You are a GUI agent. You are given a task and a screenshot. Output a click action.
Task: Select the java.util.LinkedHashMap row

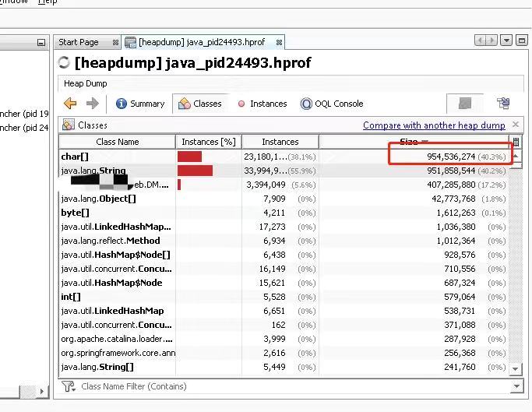pyautogui.click(x=284, y=311)
